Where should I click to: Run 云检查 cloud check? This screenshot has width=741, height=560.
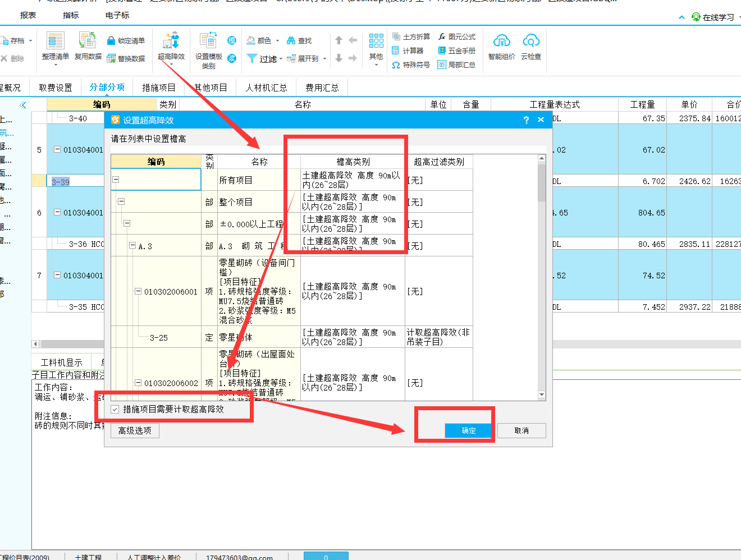(531, 46)
